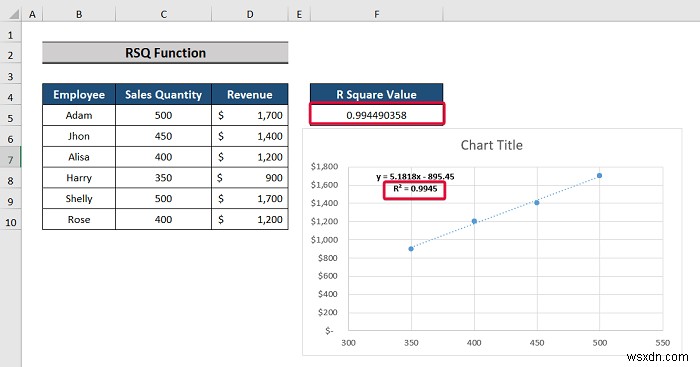This screenshot has height=367, width=700.
Task: Select the Chart Title text
Action: tap(492, 145)
